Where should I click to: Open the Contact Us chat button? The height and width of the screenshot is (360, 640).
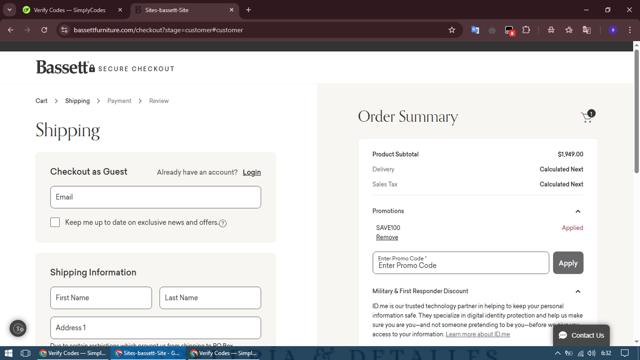581,335
